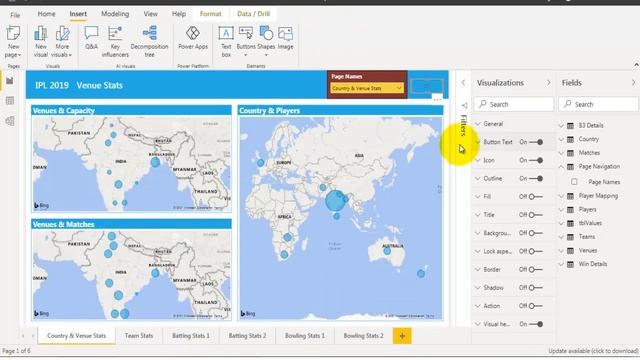The width and height of the screenshot is (640, 360).
Task: Click the Fields search magnifier icon
Action: tap(568, 104)
